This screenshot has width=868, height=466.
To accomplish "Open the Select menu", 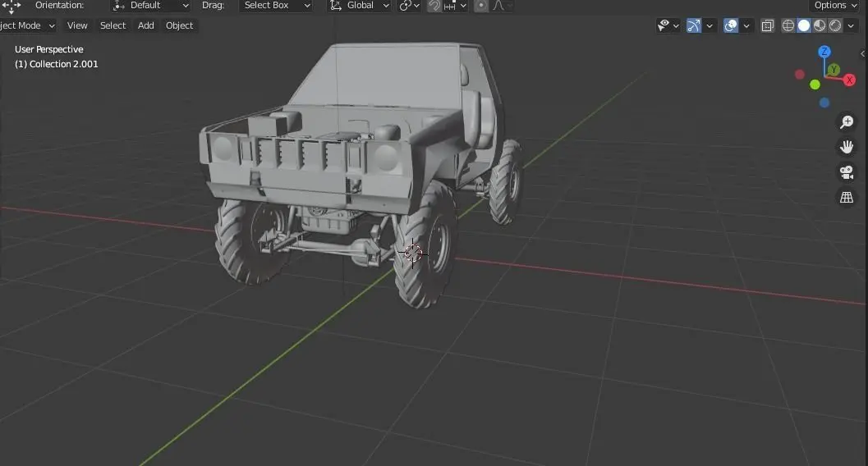I will pyautogui.click(x=113, y=25).
